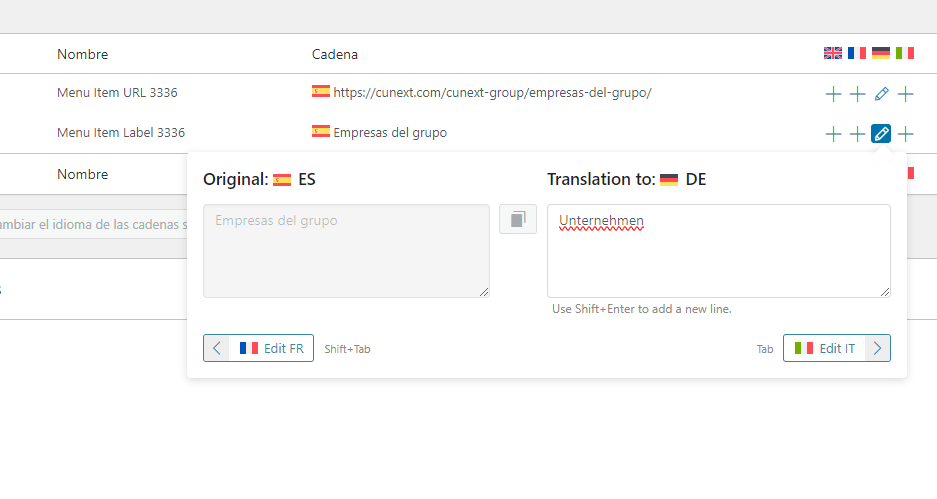Click the resize handle of translation textarea
This screenshot has width=937, height=499.
885,292
